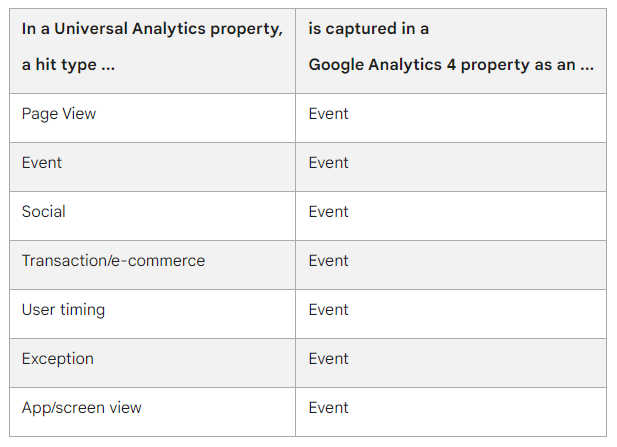
Task: Click the 'is captured in a' header text
Action: tap(369, 30)
